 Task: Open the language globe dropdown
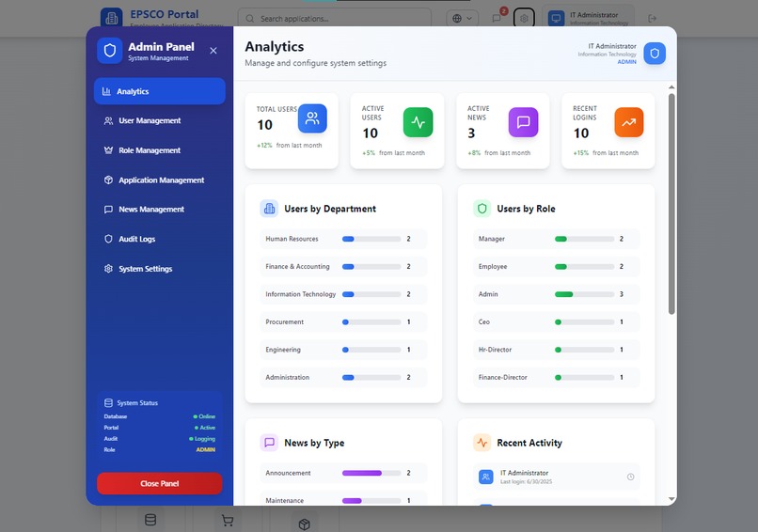[462, 19]
